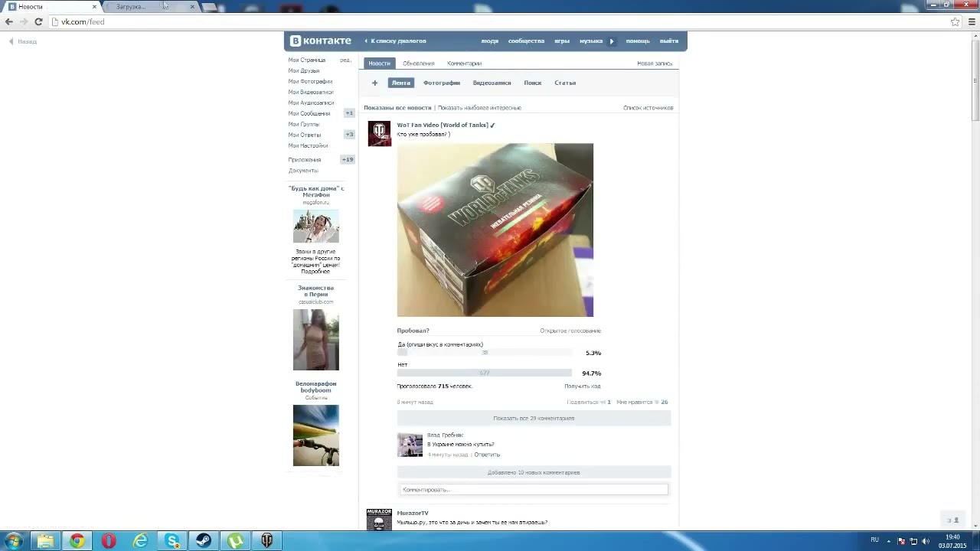
Task: Open the World of Tanks gum box photo
Action: tap(495, 230)
